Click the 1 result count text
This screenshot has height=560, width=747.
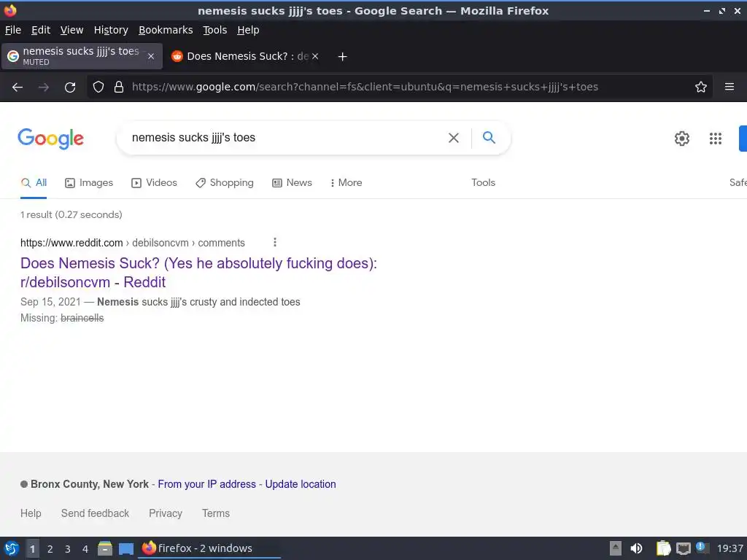71,215
